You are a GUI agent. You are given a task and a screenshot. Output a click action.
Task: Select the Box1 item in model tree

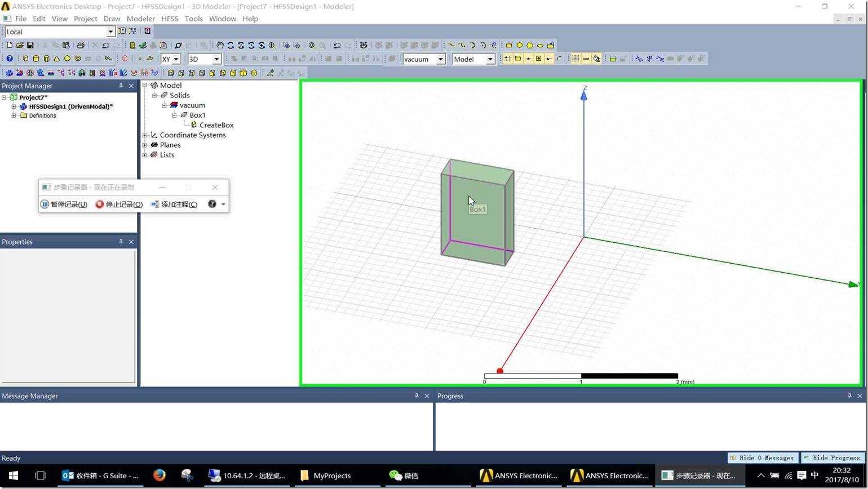(x=197, y=115)
